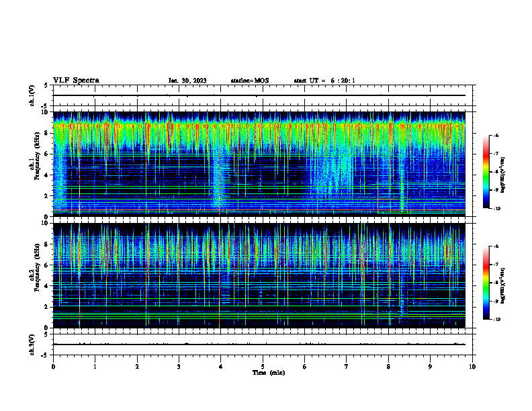Select the "station=MOS" header label
Image resolution: width=532 pixels, height=411 pixels.
[x=250, y=81]
